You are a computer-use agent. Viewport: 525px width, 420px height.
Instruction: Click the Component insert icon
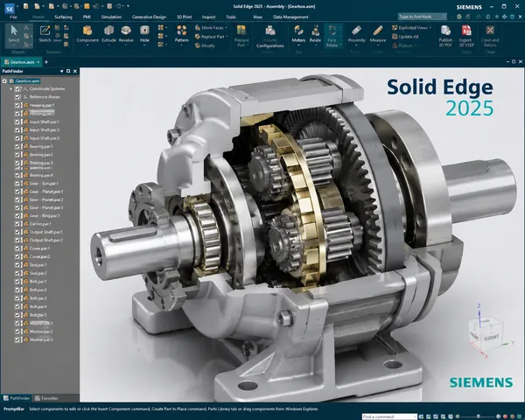point(87,31)
